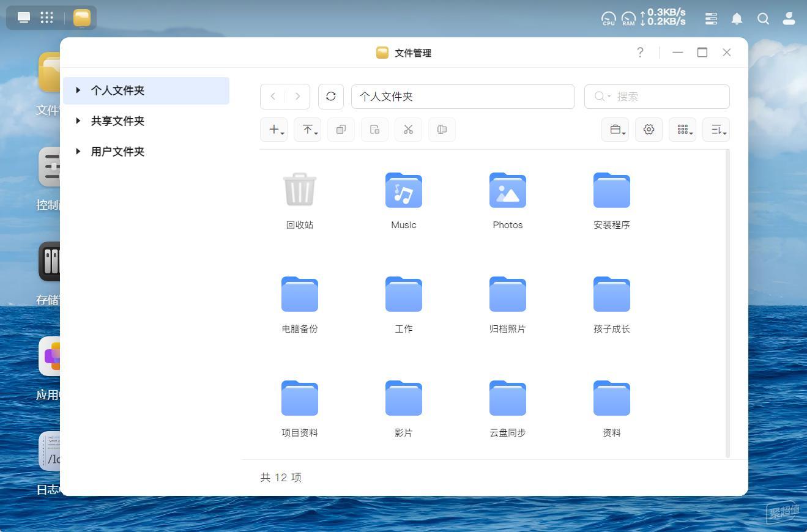This screenshot has height=532, width=807.
Task: Expand 个人文件夹 tree arrow
Action: pos(78,91)
